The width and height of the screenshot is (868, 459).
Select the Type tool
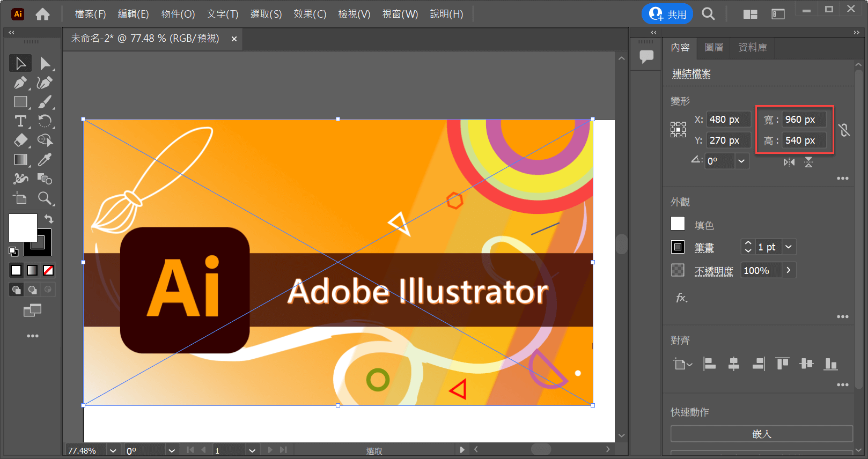coord(20,121)
